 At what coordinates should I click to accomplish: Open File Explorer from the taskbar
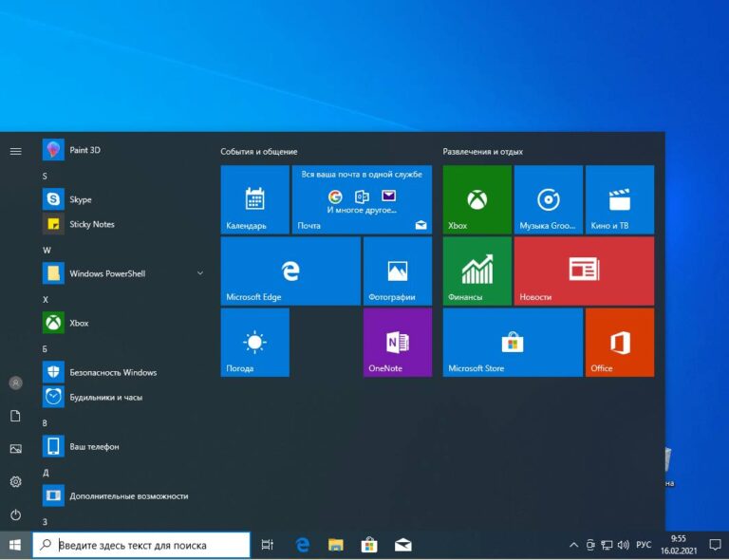pyautogui.click(x=336, y=545)
